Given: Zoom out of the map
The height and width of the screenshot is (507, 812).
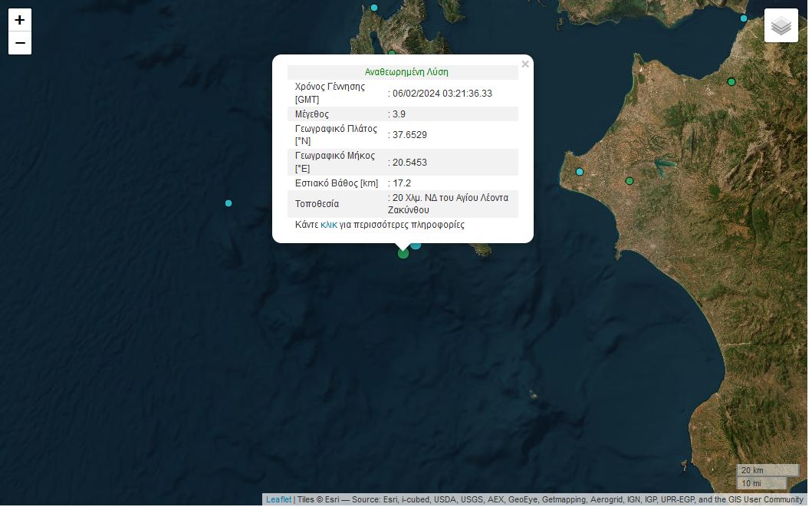Looking at the screenshot, I should click(x=20, y=43).
